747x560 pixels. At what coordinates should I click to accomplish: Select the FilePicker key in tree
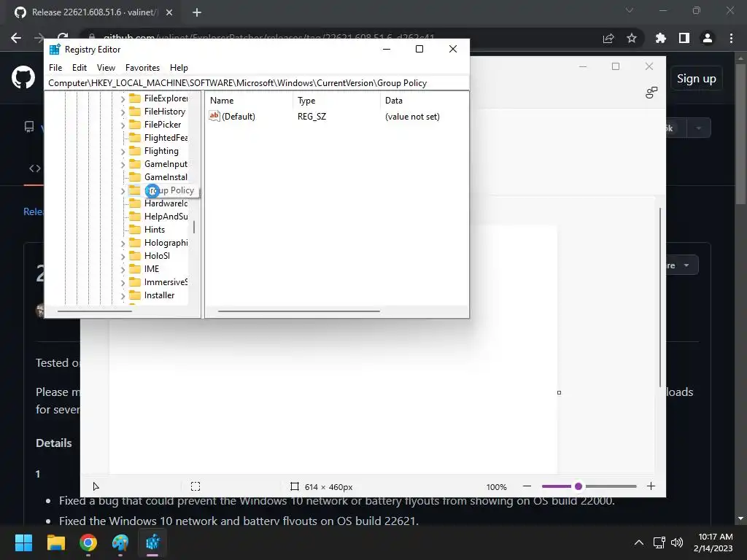pos(163,124)
